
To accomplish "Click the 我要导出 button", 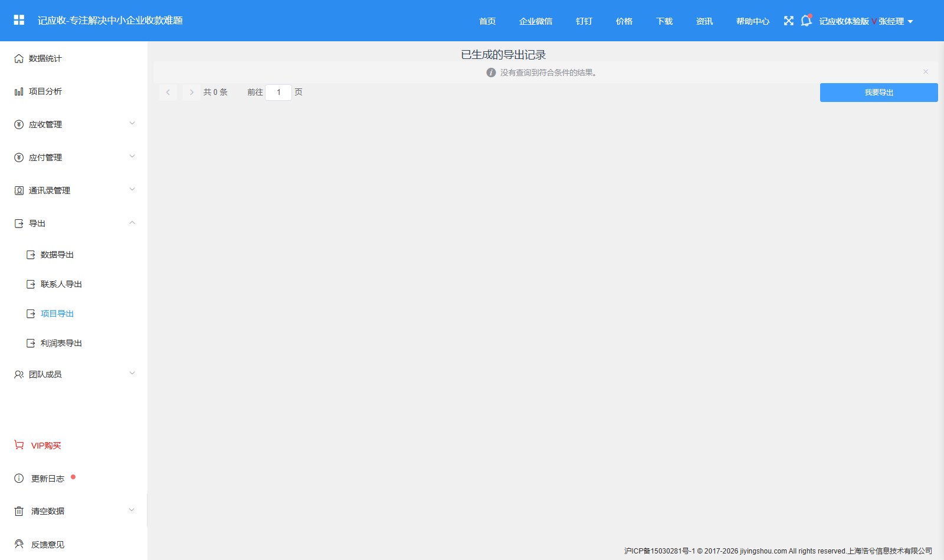I will [x=879, y=93].
